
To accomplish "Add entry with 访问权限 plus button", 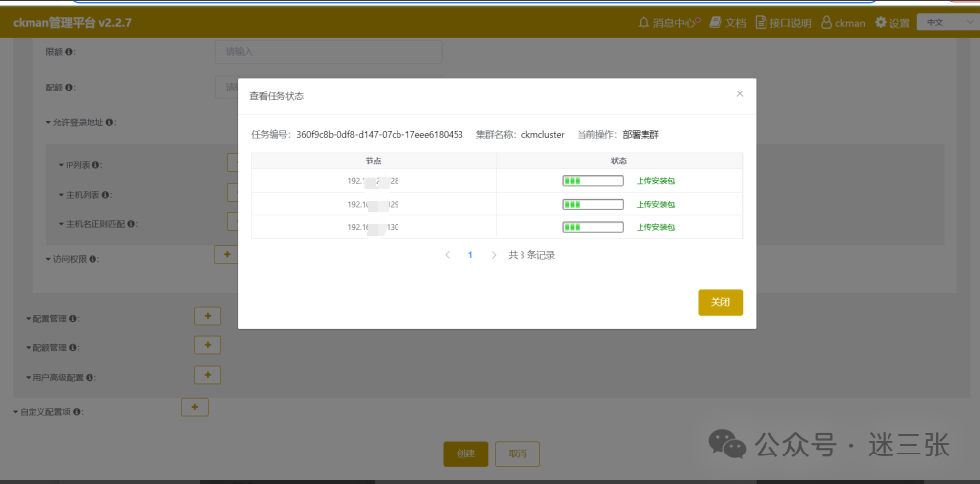I will [x=226, y=254].
